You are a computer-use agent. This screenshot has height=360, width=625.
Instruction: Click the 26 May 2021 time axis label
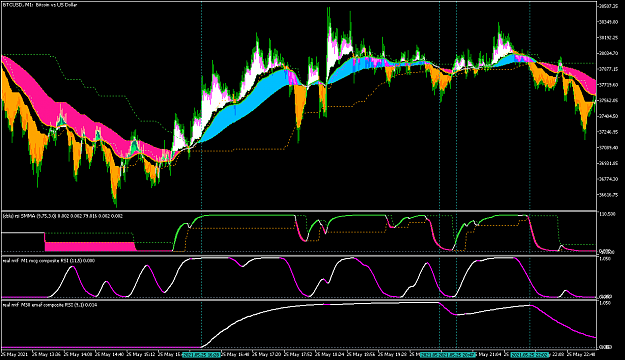coord(15,354)
